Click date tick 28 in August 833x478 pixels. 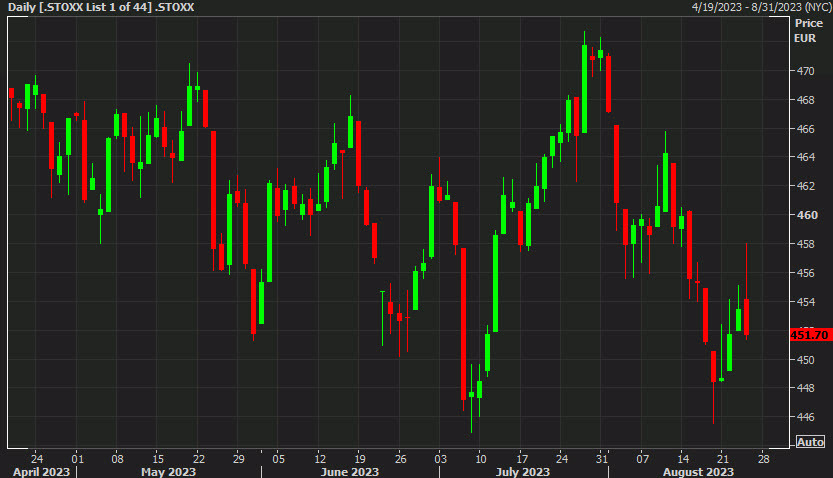763,459
